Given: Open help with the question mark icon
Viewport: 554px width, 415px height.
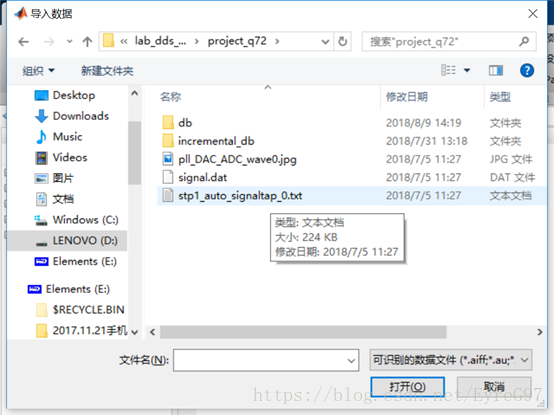Looking at the screenshot, I should [x=526, y=70].
